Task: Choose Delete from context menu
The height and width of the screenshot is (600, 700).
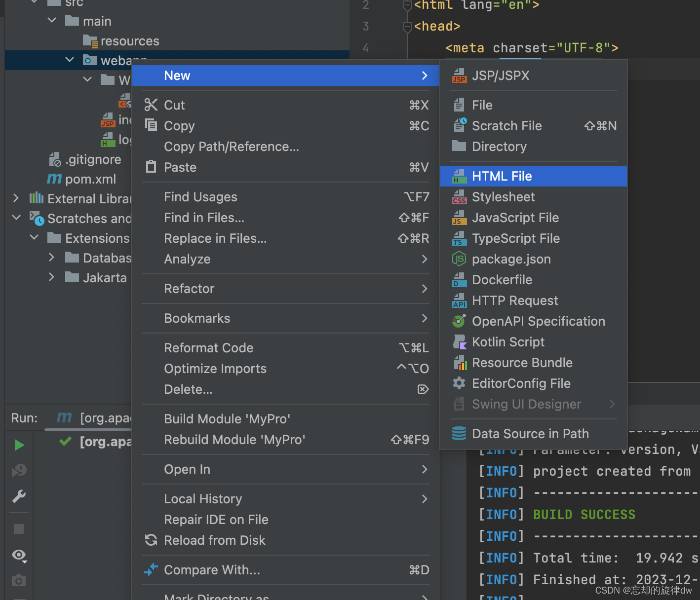Action: (x=285, y=389)
